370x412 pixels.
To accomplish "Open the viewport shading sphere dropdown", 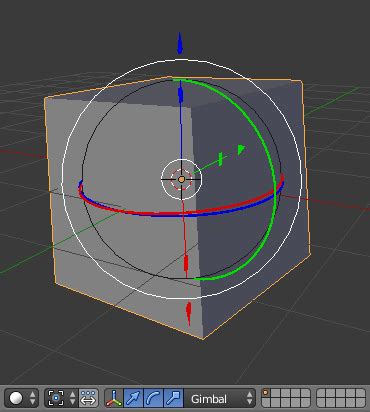I will point(22,398).
